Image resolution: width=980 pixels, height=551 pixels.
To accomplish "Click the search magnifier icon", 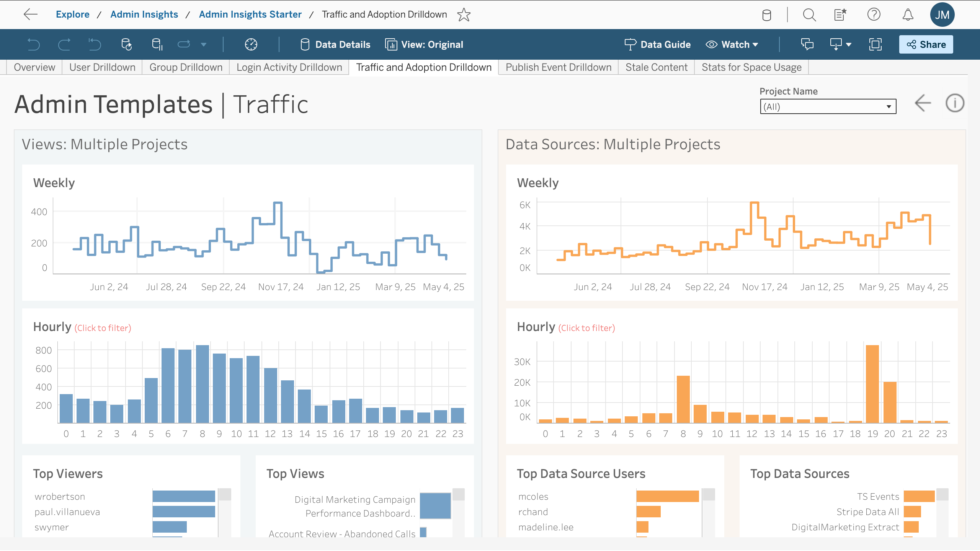I will point(809,15).
